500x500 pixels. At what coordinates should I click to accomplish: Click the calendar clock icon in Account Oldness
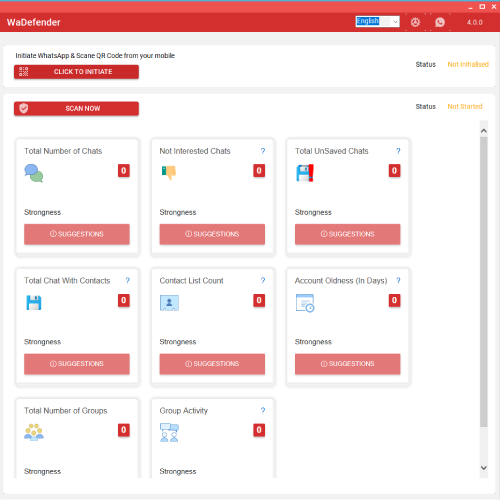pos(305,303)
